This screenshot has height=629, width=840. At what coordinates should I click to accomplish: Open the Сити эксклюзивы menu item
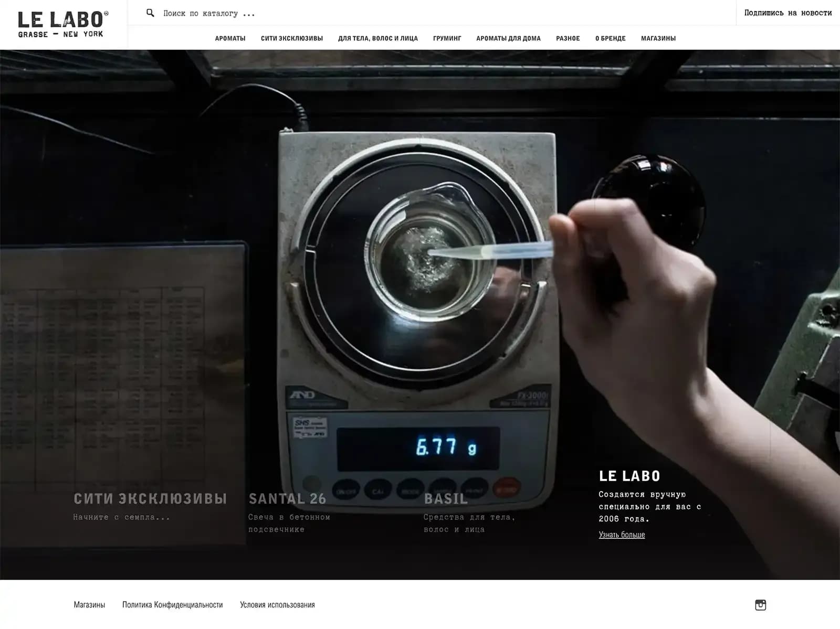pos(292,38)
